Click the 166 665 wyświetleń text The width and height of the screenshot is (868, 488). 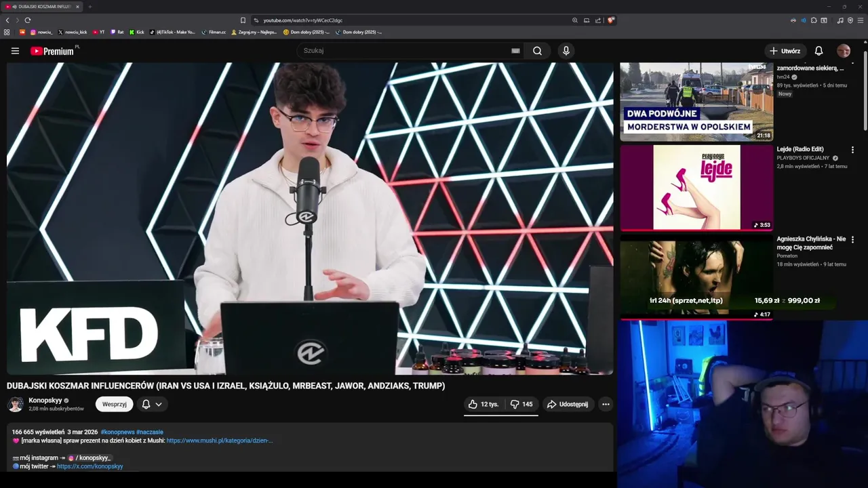tap(38, 432)
